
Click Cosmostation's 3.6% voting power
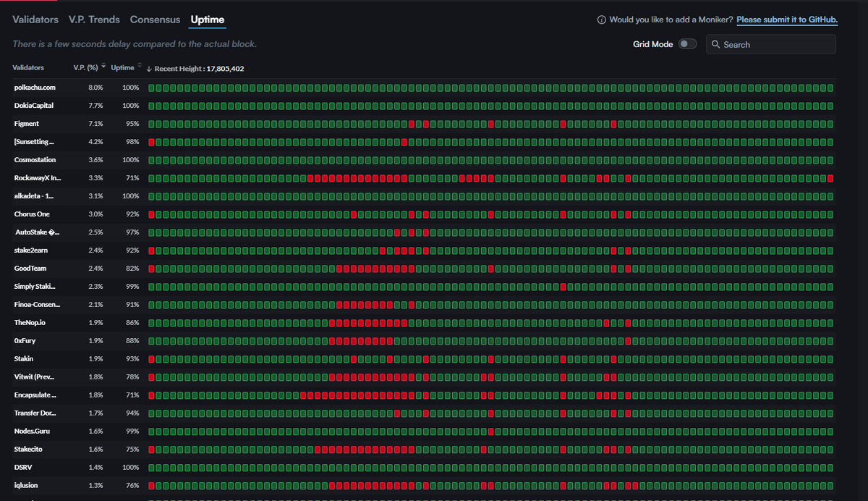[x=96, y=160]
